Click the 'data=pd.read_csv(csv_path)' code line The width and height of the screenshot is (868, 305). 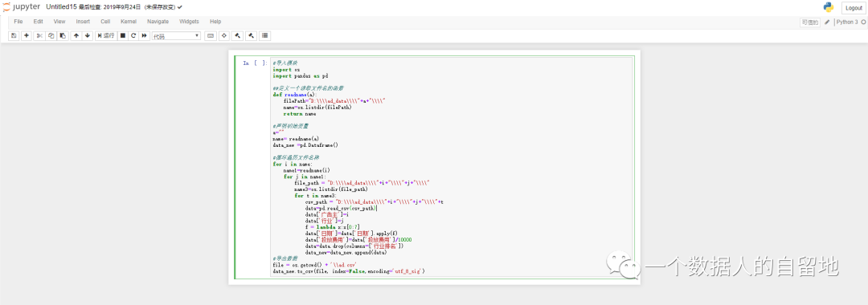[341, 208]
